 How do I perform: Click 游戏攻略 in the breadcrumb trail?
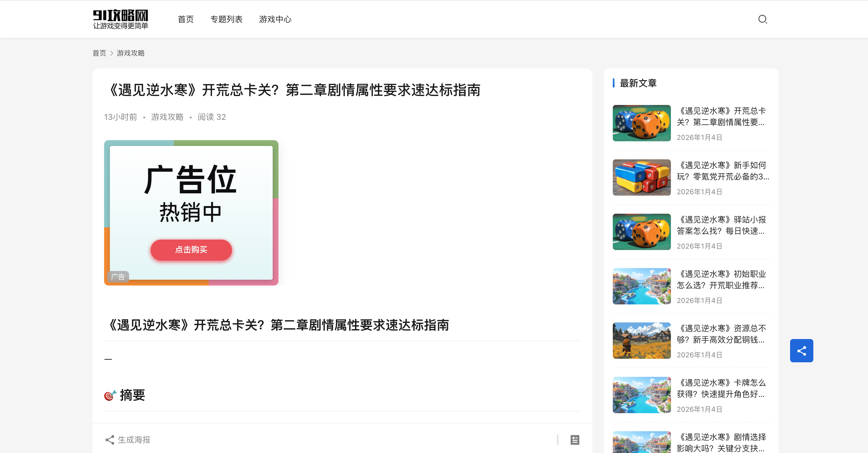(131, 53)
